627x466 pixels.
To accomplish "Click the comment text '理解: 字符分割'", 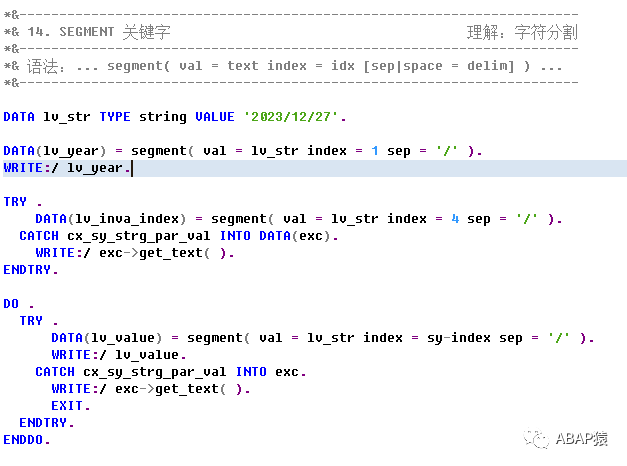I will [522, 32].
